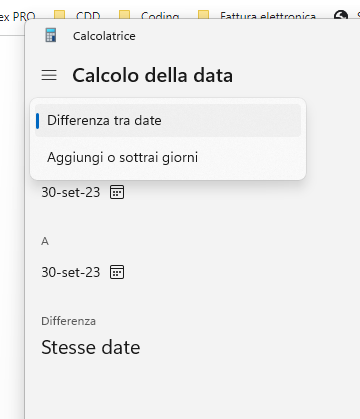360x419 pixels.
Task: Click the Calcolatrice window title
Action: point(104,36)
